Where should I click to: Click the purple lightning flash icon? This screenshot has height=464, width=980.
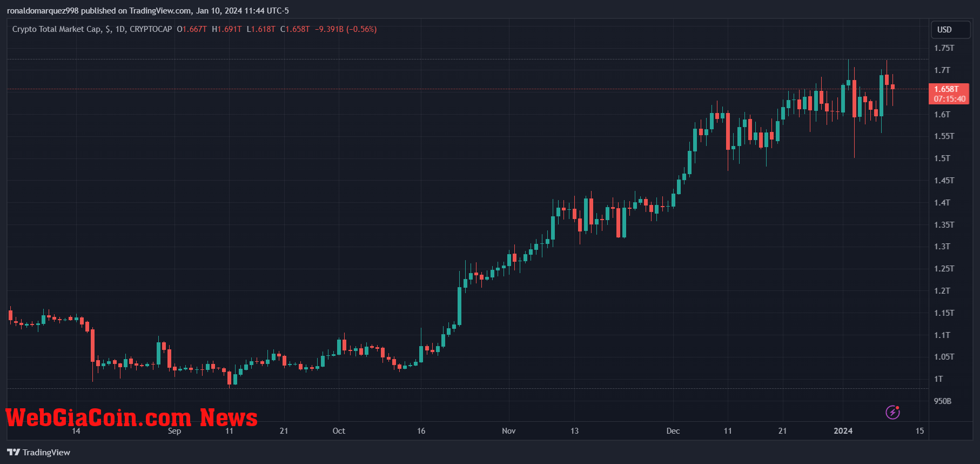(x=893, y=412)
